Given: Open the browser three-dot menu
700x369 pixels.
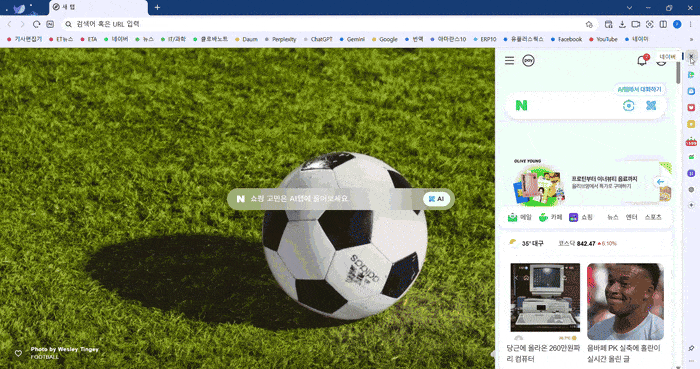Looking at the screenshot, I should pos(690,24).
